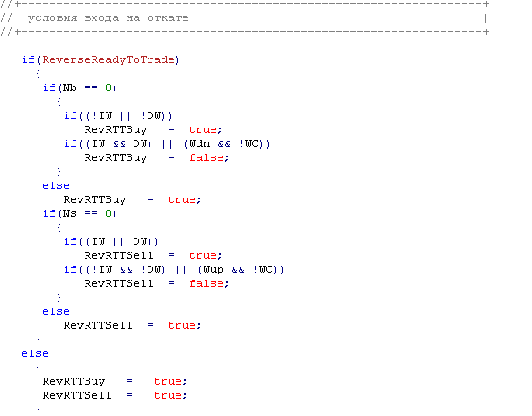Click '(IW && DW)' sub-expression
The image size is (532, 416).
click(119, 143)
